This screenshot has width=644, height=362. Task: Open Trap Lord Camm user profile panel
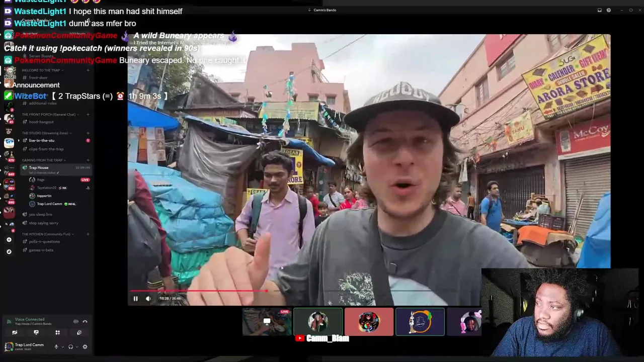(x=25, y=346)
